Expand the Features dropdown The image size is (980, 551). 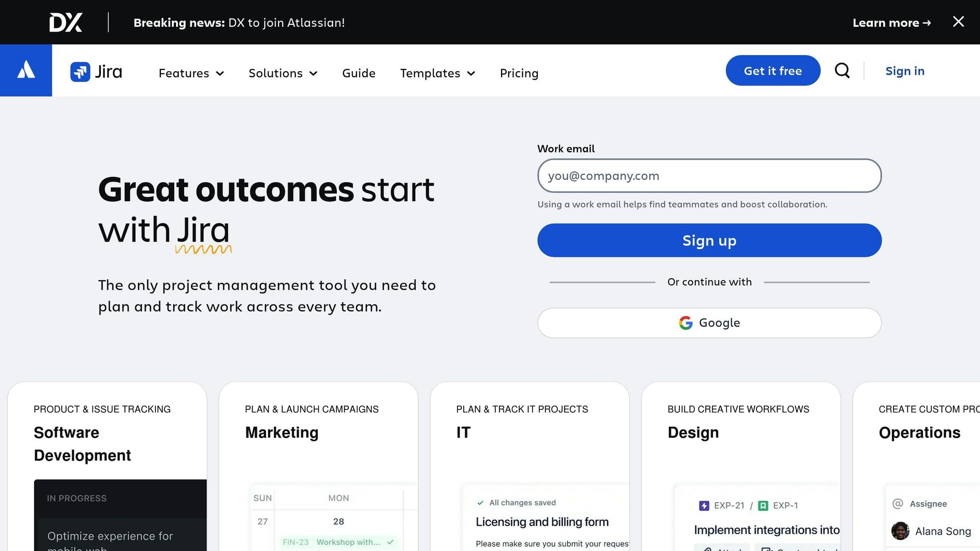pyautogui.click(x=190, y=73)
